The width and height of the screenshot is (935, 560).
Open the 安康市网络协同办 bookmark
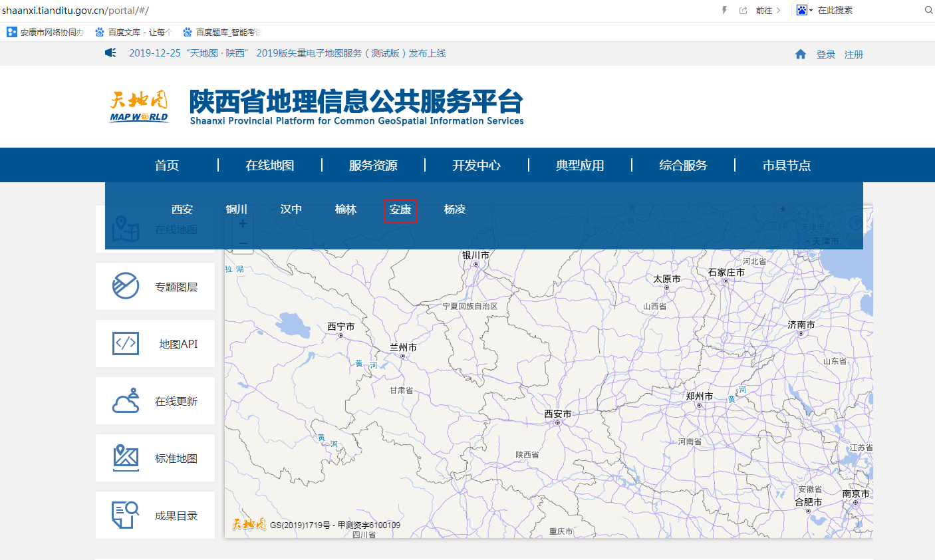click(45, 32)
